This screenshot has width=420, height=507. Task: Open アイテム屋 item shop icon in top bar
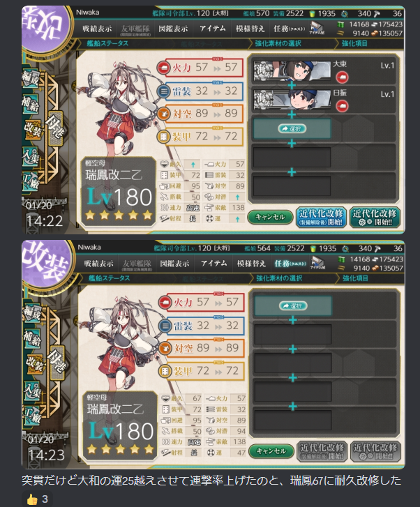[x=317, y=28]
